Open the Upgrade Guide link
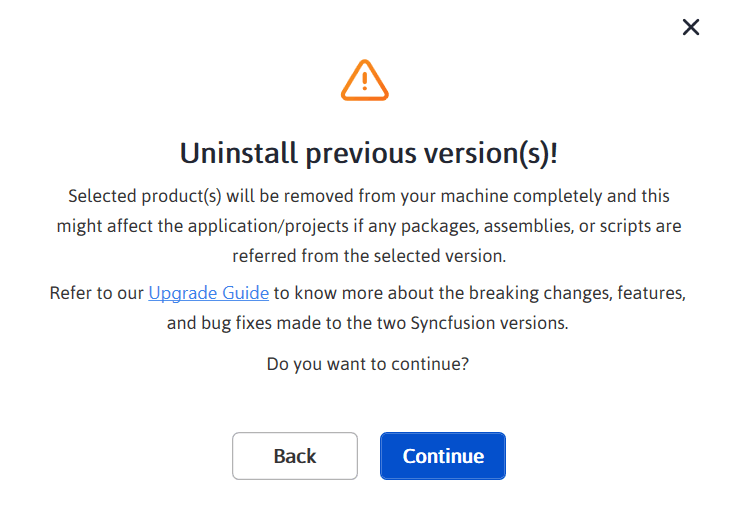 [208, 293]
